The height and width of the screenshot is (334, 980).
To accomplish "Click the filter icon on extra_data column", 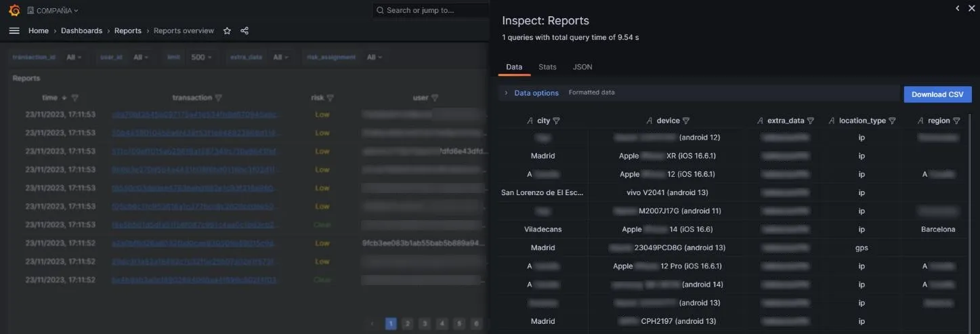I will pos(811,121).
